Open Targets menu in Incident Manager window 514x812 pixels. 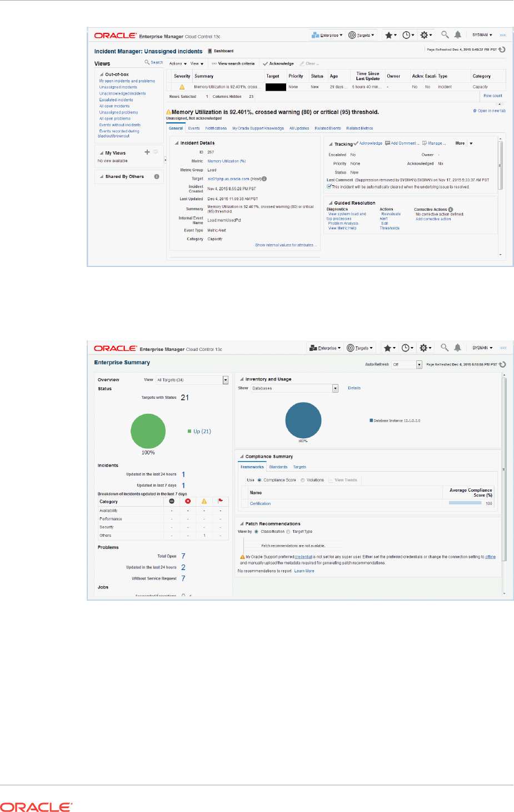tap(361, 35)
